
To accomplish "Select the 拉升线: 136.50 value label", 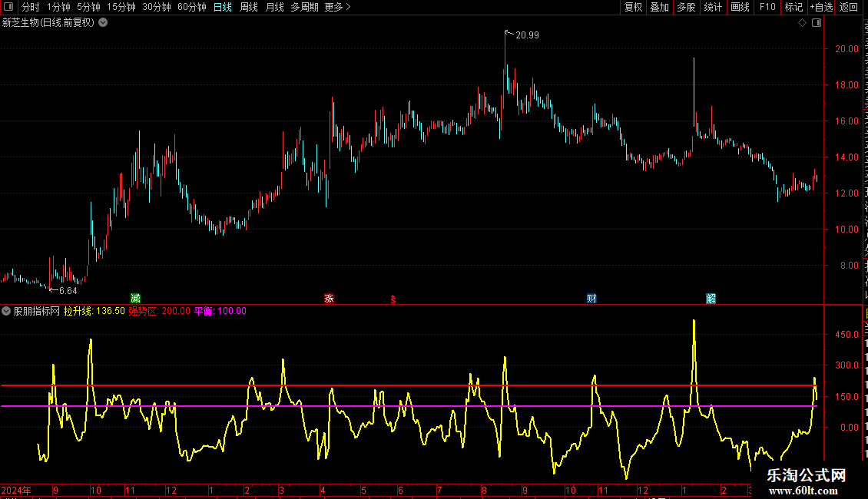I will (x=94, y=311).
